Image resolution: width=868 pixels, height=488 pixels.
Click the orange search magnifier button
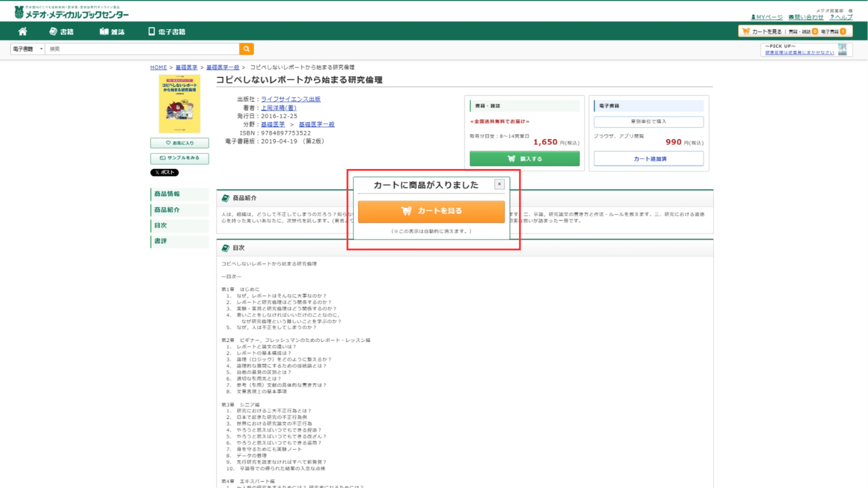point(247,49)
